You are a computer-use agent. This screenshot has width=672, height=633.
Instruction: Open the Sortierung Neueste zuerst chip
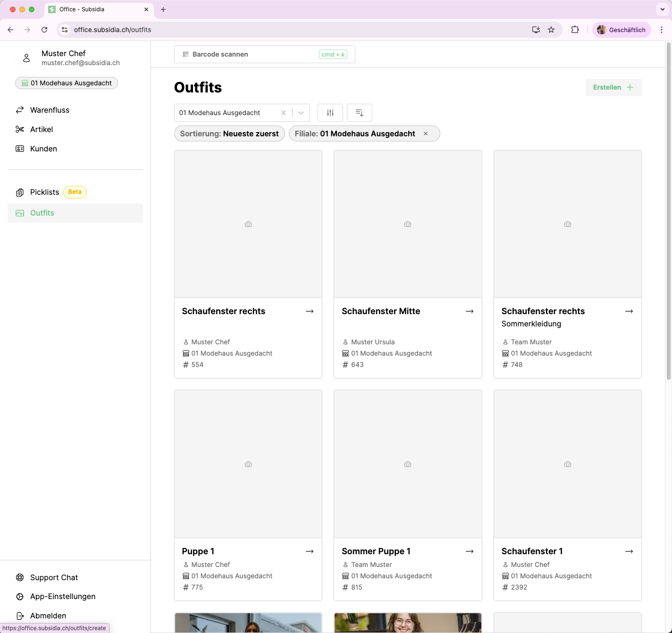click(x=229, y=133)
